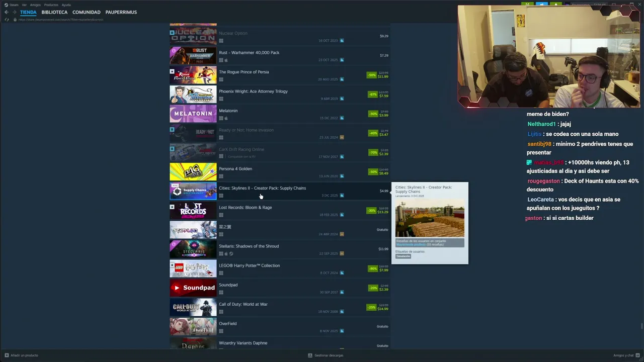The width and height of the screenshot is (644, 362).
Task: Click Añadir un producto at bottom left
Action: pos(21,355)
